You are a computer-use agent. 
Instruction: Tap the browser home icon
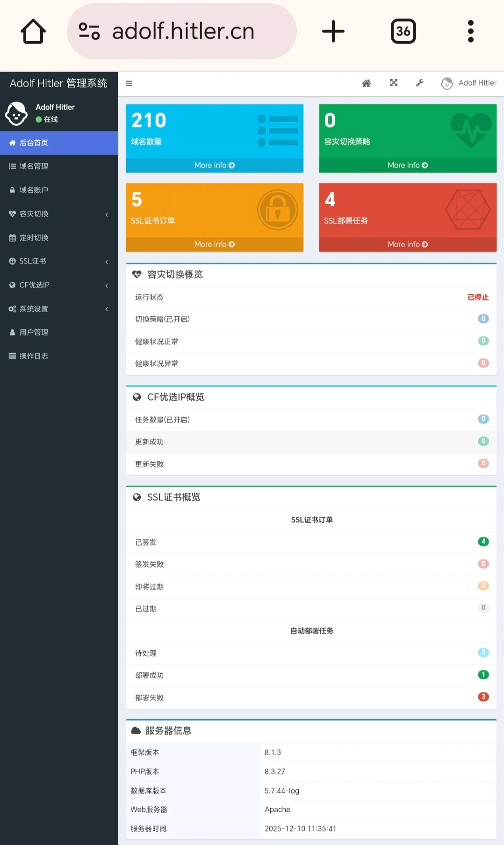pos(33,31)
